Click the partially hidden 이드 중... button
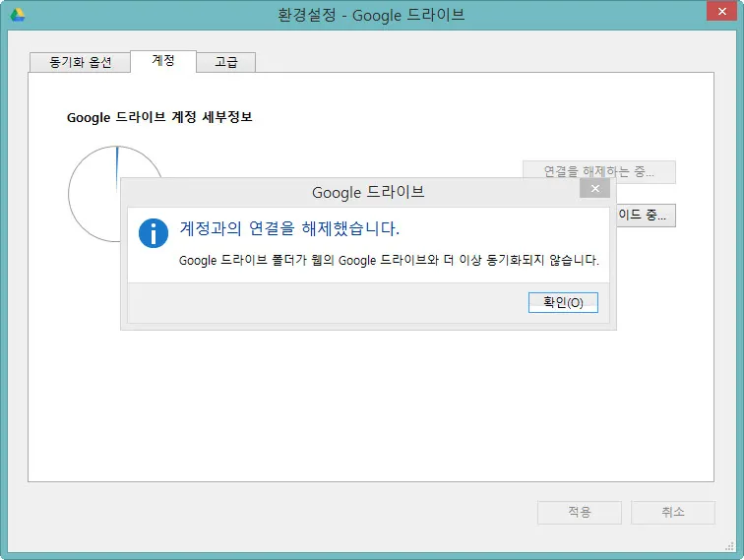 click(646, 215)
